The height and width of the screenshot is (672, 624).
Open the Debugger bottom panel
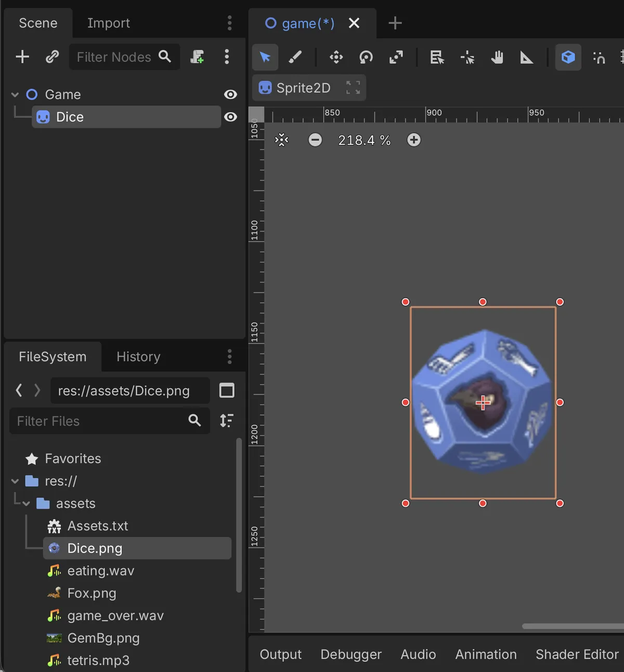coord(351,654)
